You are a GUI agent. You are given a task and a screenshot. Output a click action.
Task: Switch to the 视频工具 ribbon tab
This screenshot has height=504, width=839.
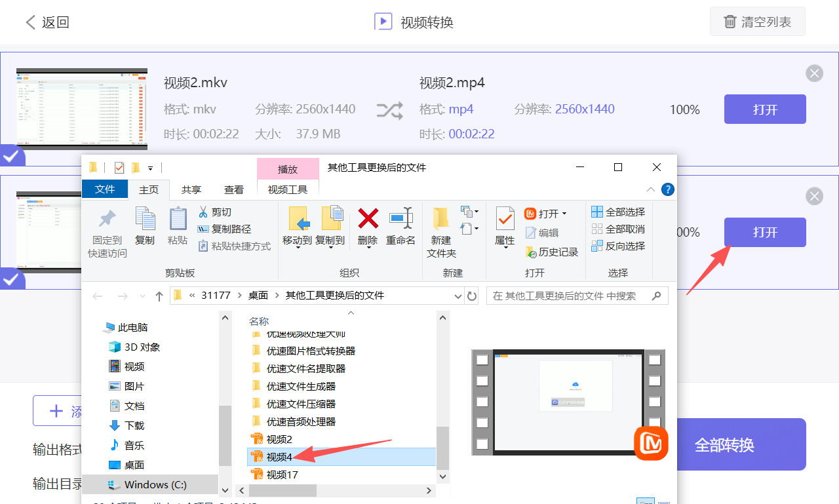point(288,189)
